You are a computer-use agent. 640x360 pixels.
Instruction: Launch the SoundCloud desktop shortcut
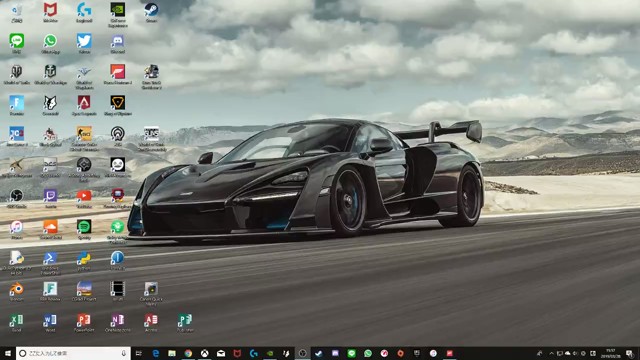pyautogui.click(x=50, y=229)
